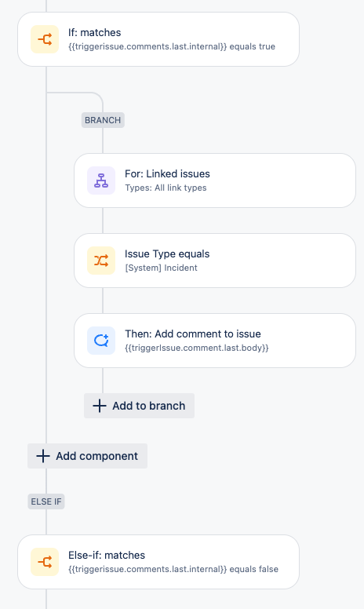Click the plus icon in Add to branch
The height and width of the screenshot is (609, 364).
(100, 406)
